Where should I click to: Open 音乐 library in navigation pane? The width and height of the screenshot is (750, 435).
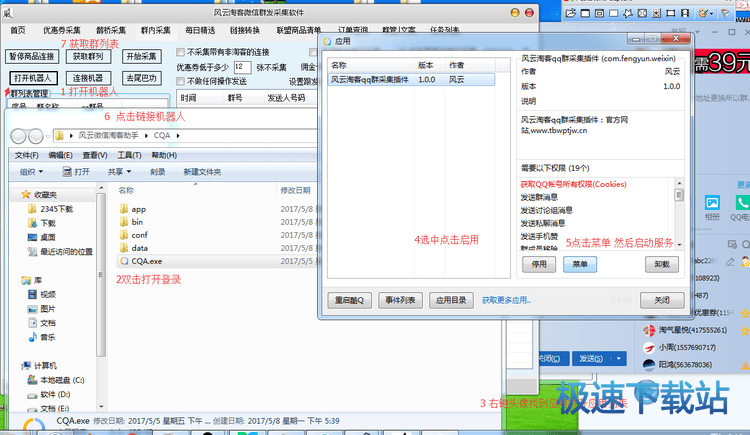coord(48,338)
